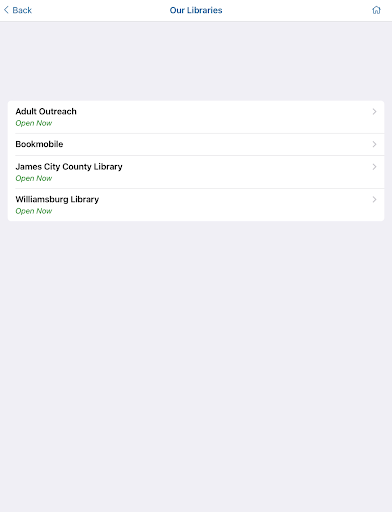Click Open Now status under Adult Outreach
The image size is (392, 512).
tap(34, 123)
